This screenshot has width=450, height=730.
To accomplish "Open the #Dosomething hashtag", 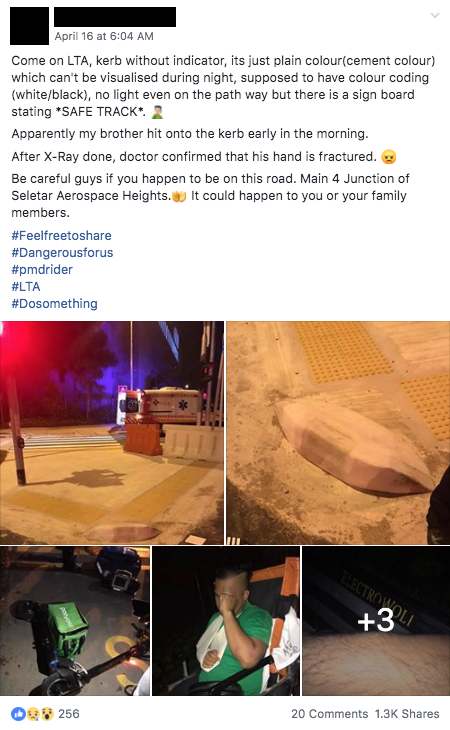I will (x=54, y=304).
